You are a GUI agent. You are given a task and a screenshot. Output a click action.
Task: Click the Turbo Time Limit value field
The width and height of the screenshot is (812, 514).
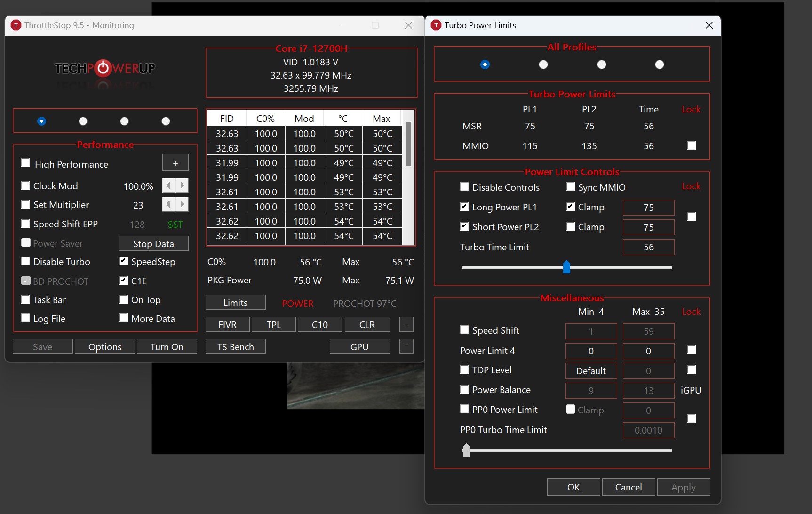pos(649,247)
